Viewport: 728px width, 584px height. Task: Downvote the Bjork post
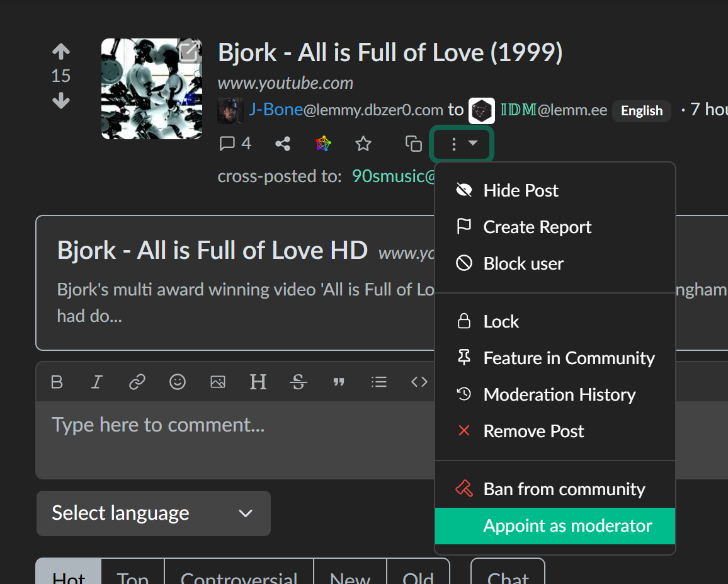61,100
